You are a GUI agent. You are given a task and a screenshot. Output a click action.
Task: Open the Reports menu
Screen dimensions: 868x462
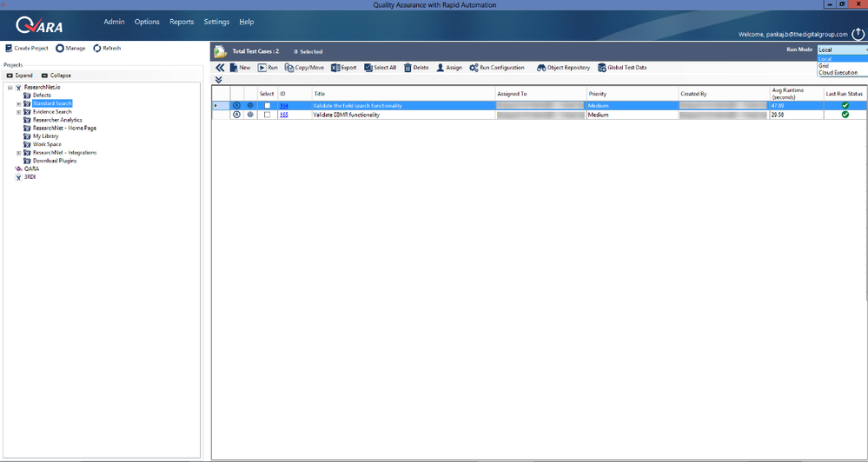(x=182, y=22)
